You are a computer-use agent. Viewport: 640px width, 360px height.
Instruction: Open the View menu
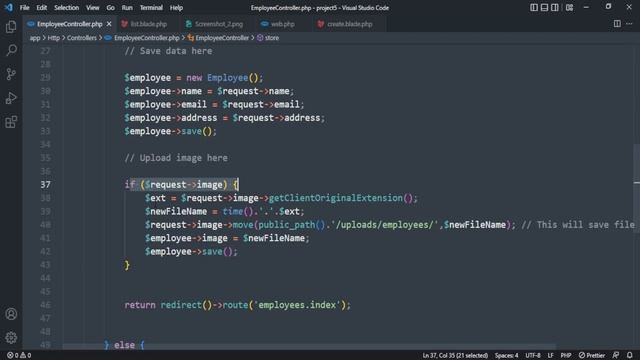tap(93, 7)
